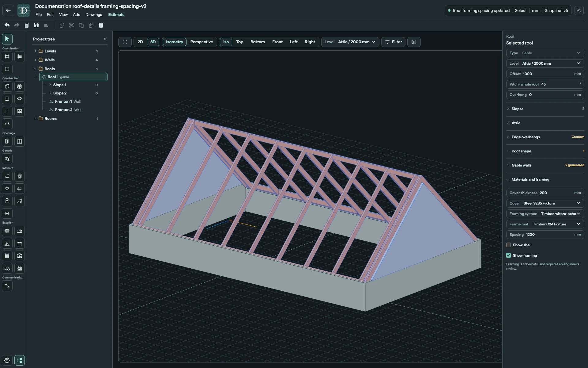The image size is (588, 368).
Task: Open the Drawings menu
Action: pyautogui.click(x=94, y=15)
